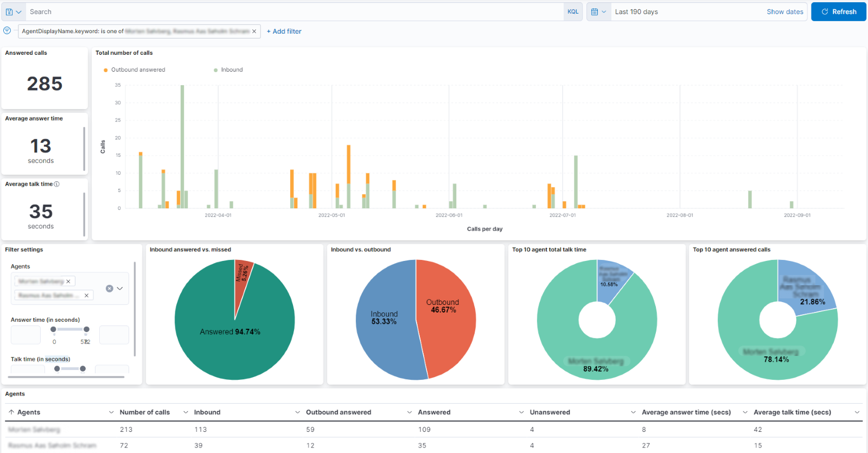Expand the Agents combo box list
The height and width of the screenshot is (453, 868).
click(x=120, y=289)
